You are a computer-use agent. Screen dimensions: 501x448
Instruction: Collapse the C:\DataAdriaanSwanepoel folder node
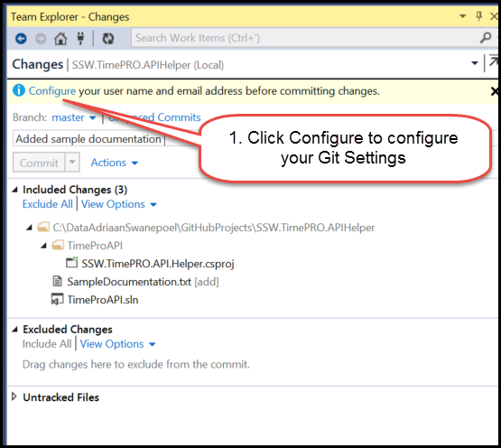pyautogui.click(x=30, y=228)
